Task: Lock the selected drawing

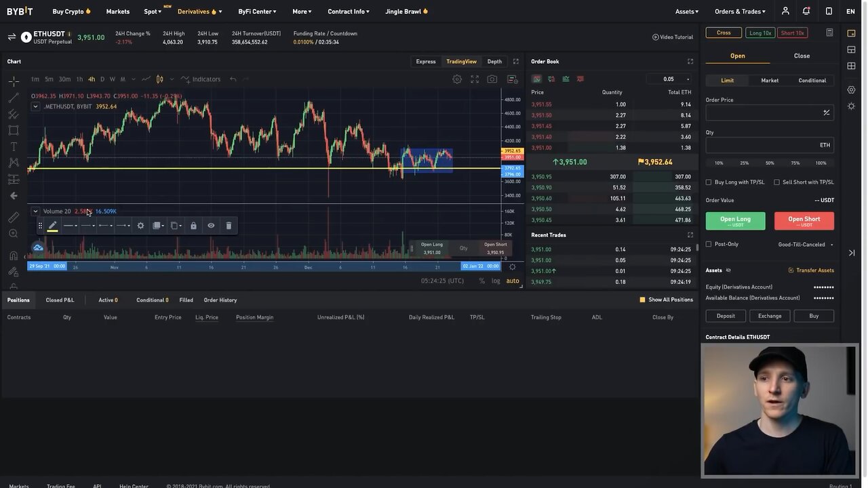Action: [x=193, y=226]
